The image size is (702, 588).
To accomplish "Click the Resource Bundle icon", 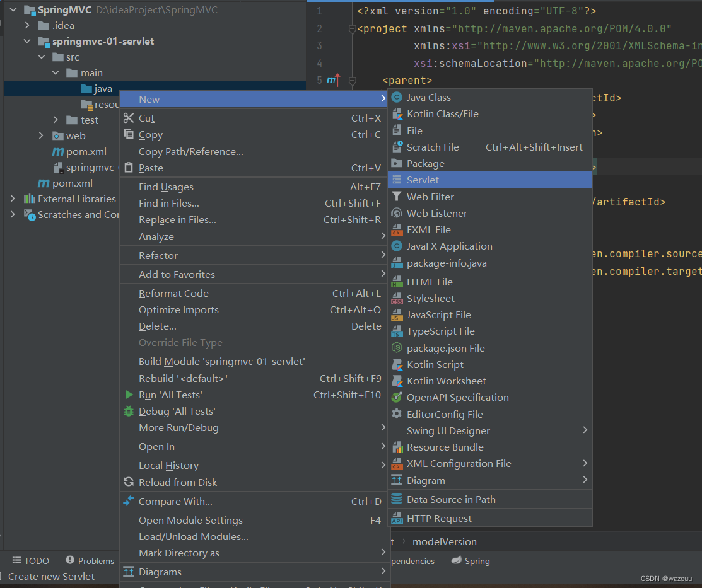I will coord(397,447).
